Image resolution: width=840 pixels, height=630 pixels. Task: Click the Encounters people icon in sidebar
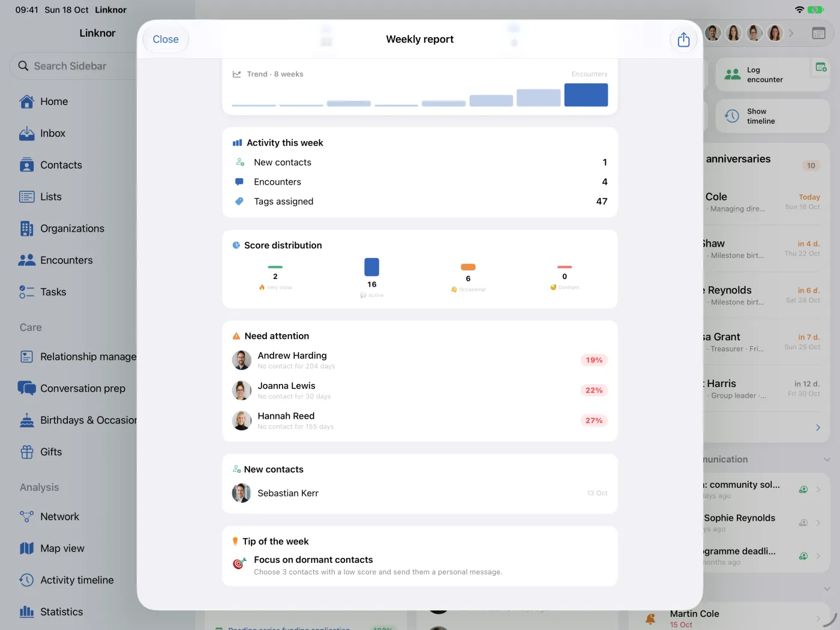click(27, 260)
